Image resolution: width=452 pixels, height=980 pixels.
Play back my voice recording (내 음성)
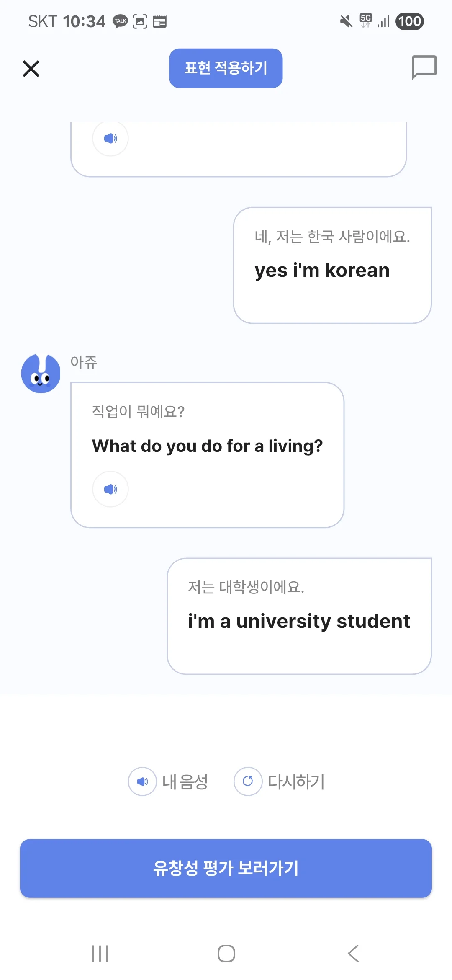tap(143, 781)
